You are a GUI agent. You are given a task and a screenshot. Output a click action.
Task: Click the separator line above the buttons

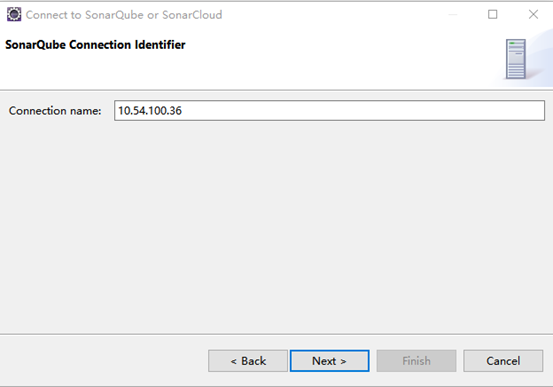click(276, 334)
